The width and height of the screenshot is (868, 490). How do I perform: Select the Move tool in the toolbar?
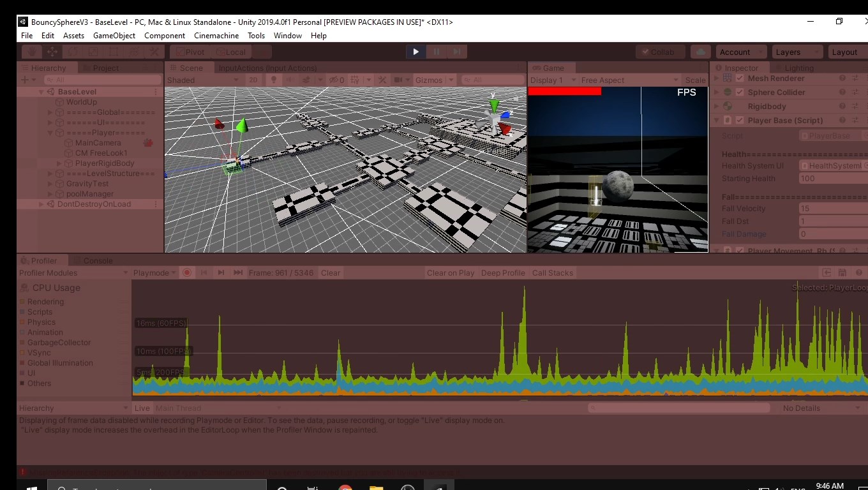point(52,52)
